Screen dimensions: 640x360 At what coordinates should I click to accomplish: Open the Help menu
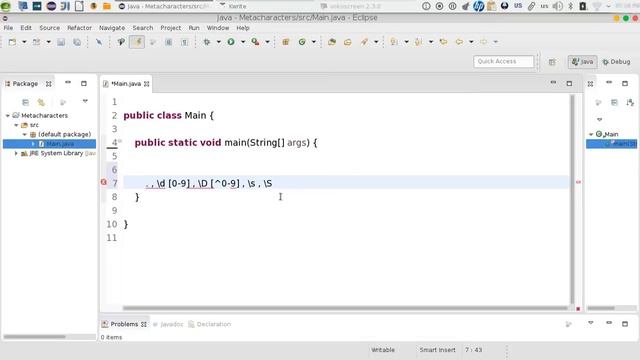click(243, 28)
